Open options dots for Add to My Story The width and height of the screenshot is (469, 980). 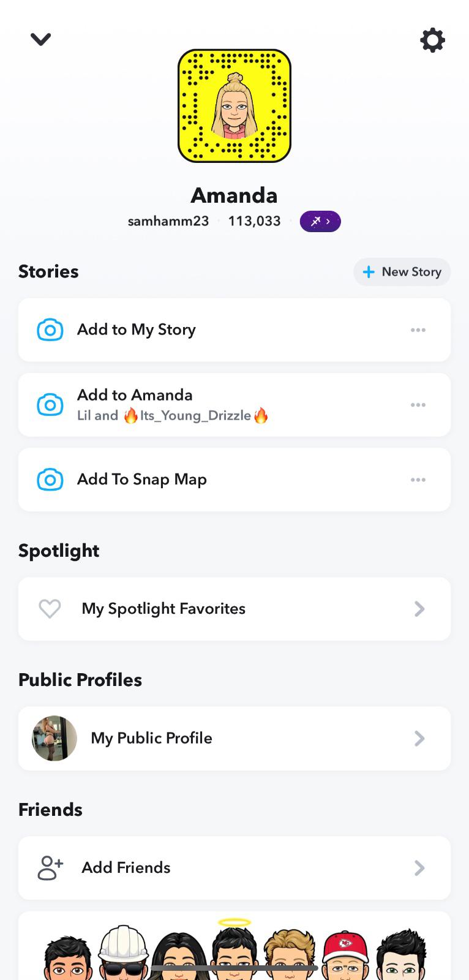pyautogui.click(x=418, y=330)
